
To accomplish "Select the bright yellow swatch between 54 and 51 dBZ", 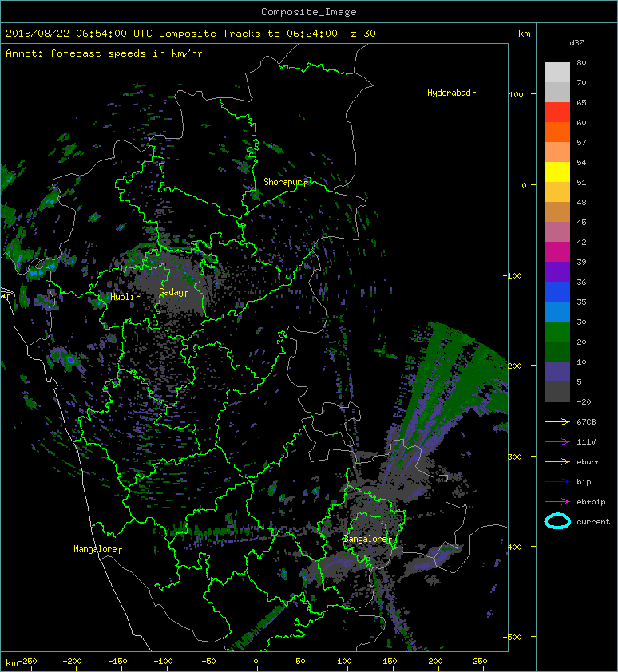I will (557, 172).
